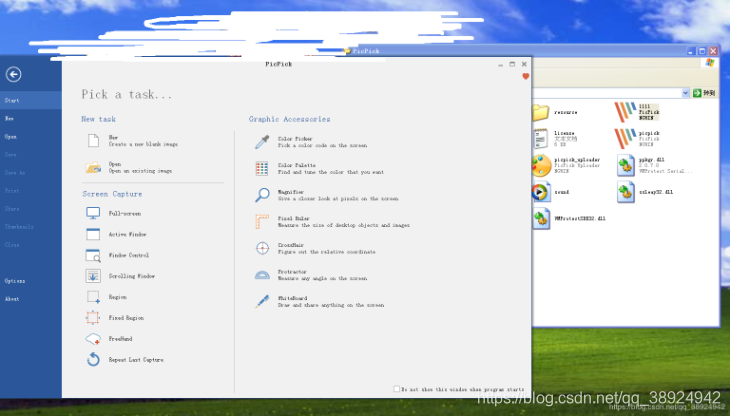
Task: Click the Repeat Last Capture label
Action: point(136,360)
